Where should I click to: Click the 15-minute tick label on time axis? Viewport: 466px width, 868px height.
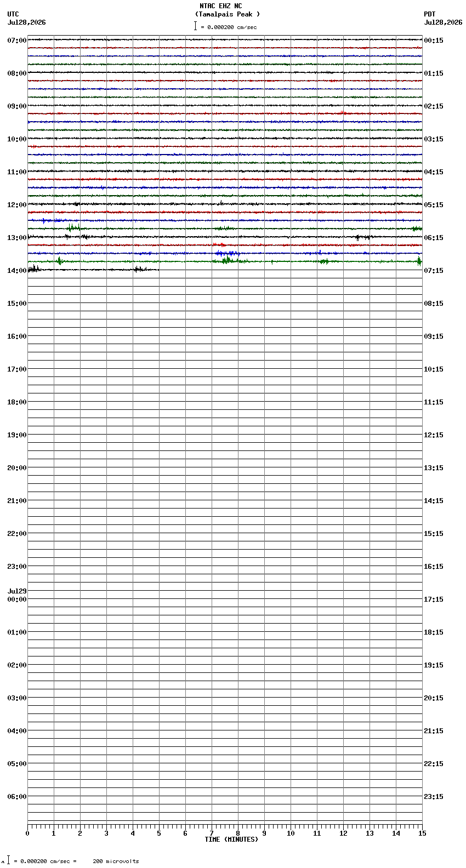422,833
